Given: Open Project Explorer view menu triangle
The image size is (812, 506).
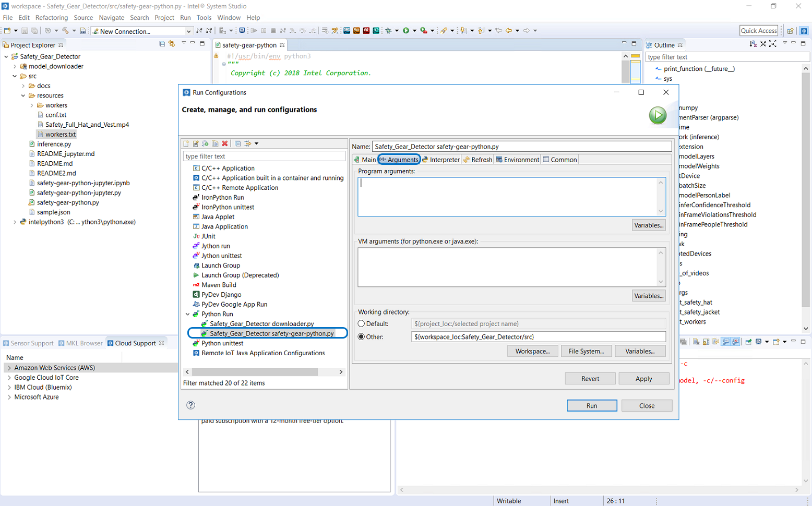Looking at the screenshot, I should pos(184,43).
